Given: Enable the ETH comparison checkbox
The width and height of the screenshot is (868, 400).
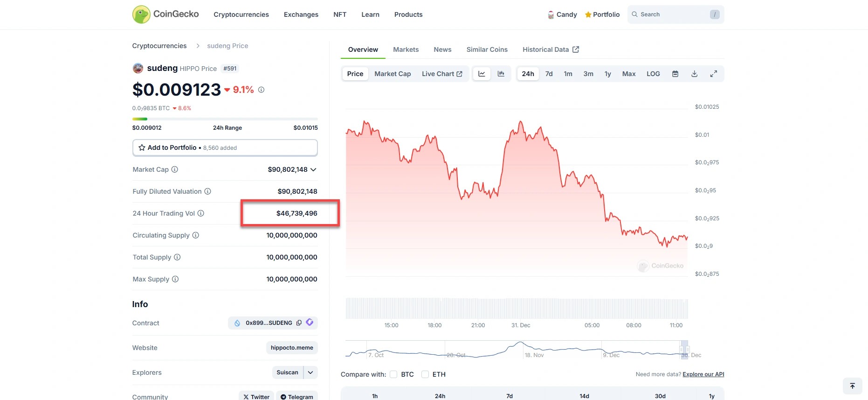Looking at the screenshot, I should pos(425,374).
